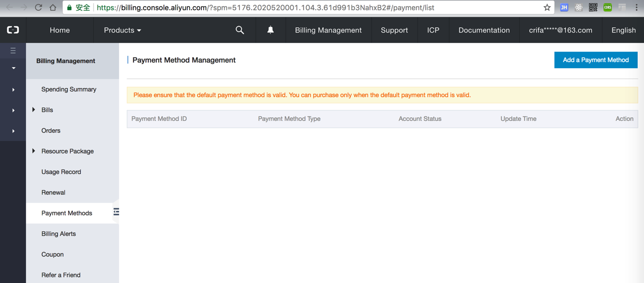Click the Alibaba Cloud logo icon

[13, 30]
